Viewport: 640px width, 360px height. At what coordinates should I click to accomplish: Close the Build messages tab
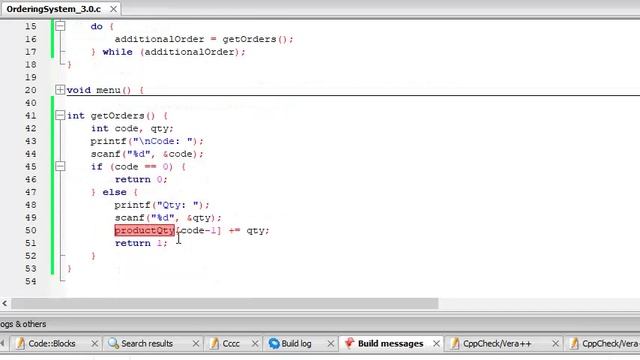(436, 344)
